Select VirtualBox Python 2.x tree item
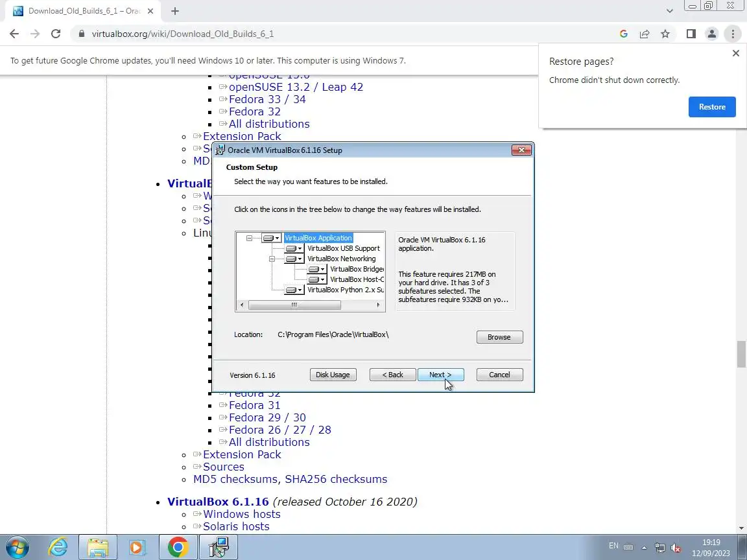This screenshot has height=560, width=747. (x=346, y=290)
